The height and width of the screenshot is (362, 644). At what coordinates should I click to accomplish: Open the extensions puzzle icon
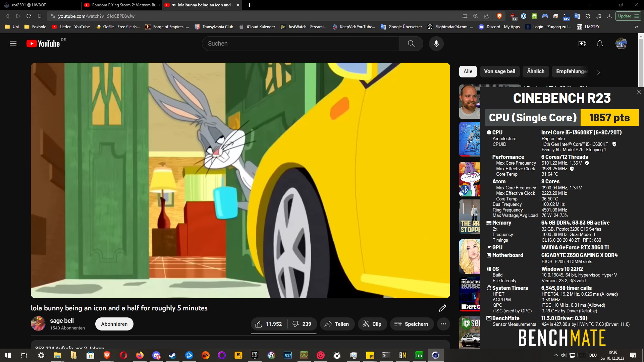pos(588,16)
